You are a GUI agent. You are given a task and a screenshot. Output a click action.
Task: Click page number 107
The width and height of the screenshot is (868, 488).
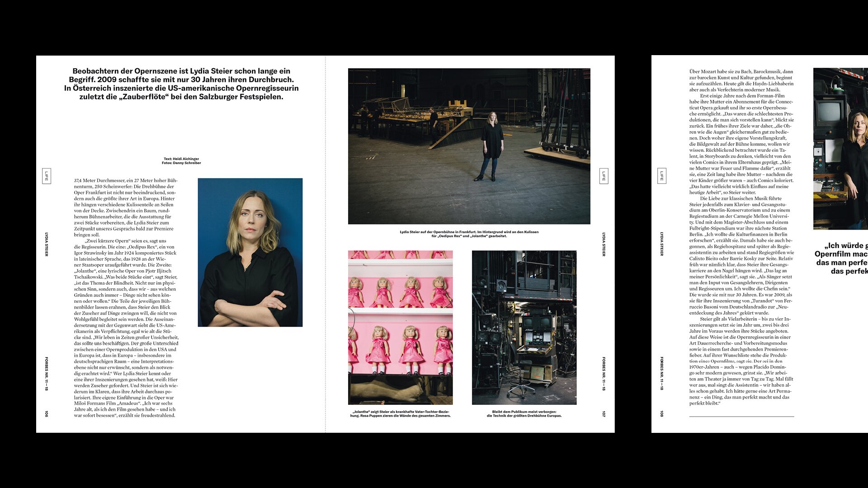[x=604, y=414]
